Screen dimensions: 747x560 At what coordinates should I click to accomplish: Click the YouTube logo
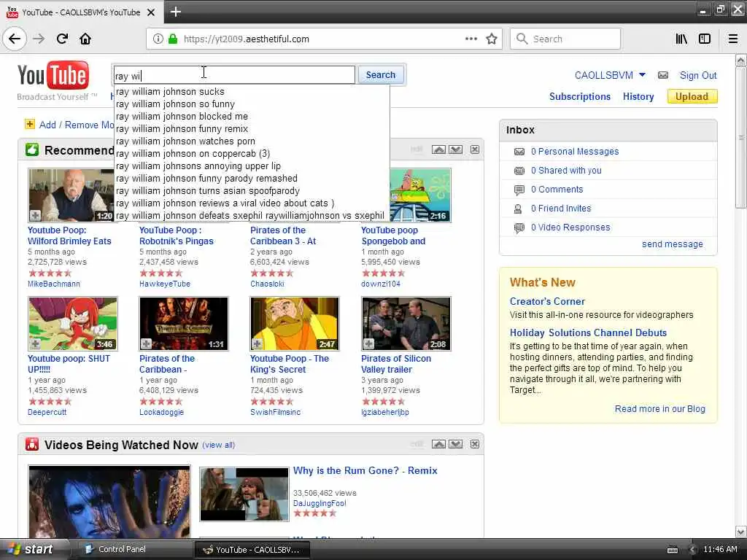point(53,75)
